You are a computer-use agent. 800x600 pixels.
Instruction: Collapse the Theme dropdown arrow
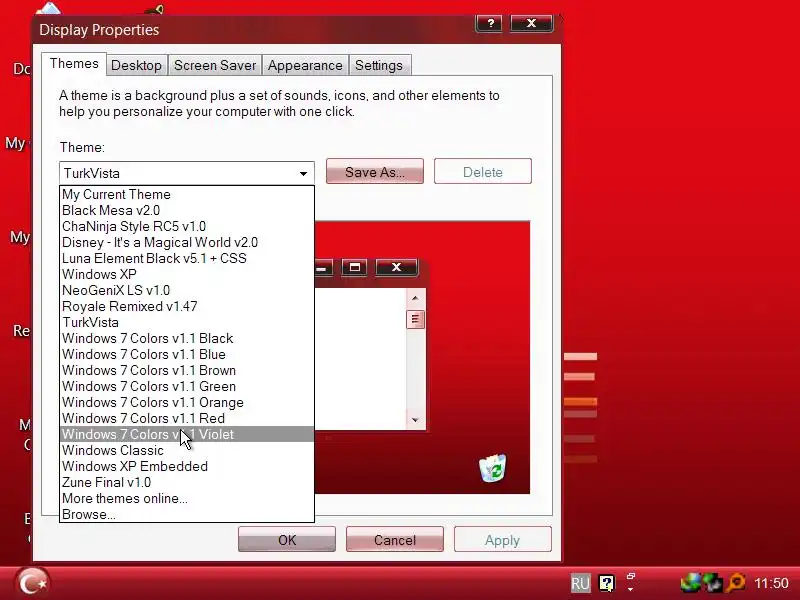[304, 173]
